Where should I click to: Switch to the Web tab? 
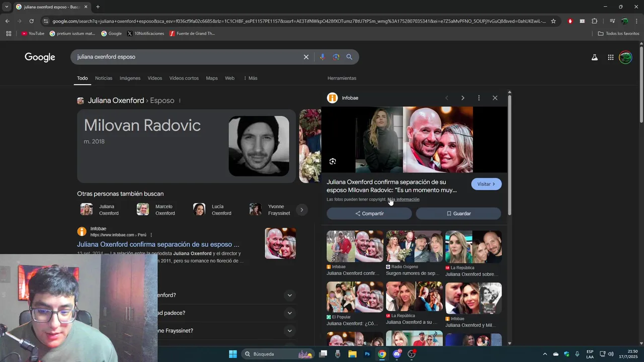[229, 78]
